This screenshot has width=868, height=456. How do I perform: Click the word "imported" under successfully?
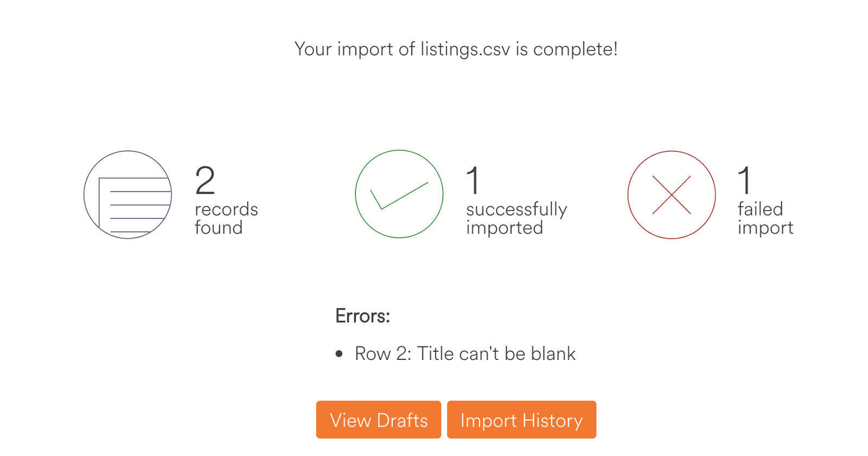tap(505, 228)
